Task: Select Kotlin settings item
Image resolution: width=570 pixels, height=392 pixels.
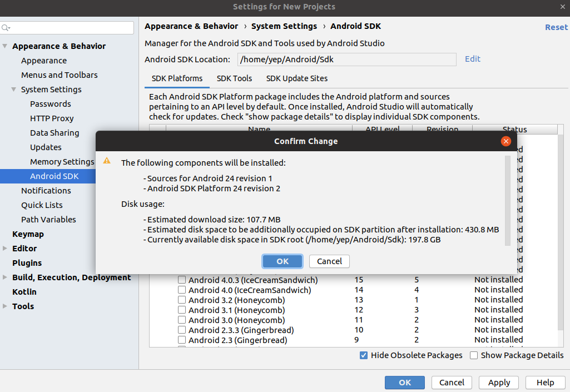Action: pyautogui.click(x=24, y=292)
